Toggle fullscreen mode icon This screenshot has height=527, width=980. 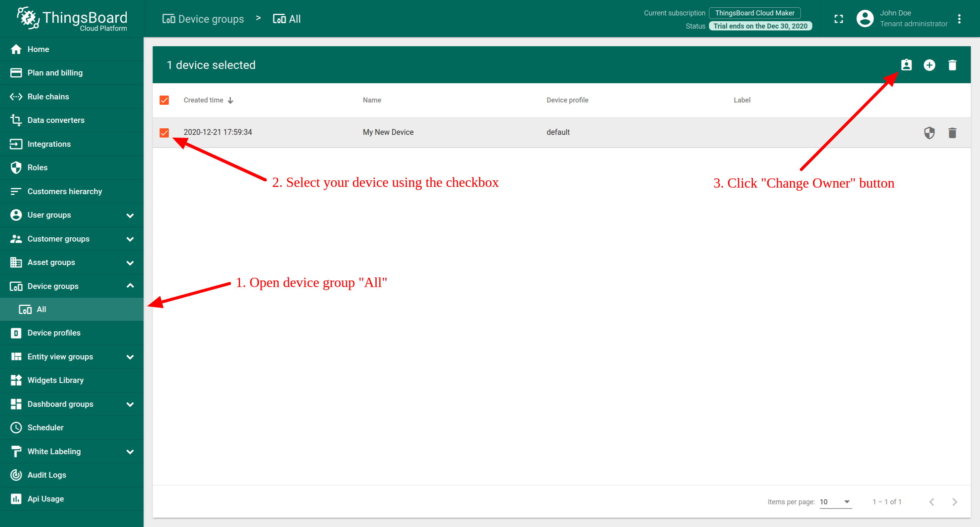[839, 18]
